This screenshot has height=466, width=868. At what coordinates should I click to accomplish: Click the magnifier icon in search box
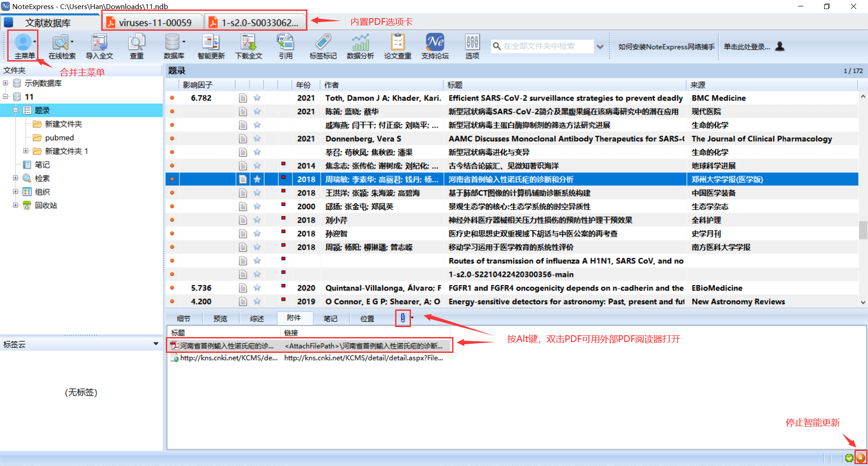point(497,46)
